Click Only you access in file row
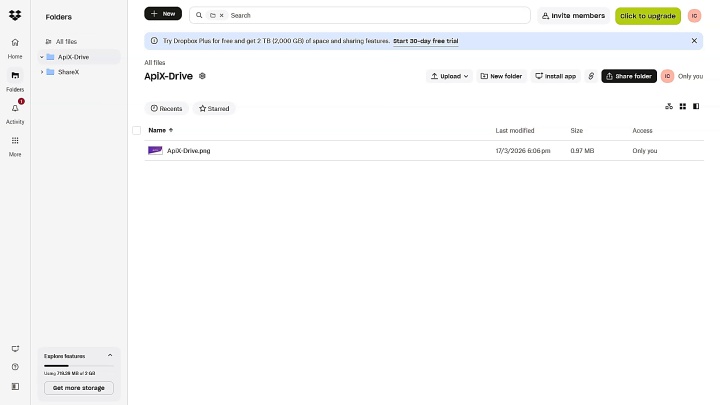Viewport: 720px width, 405px height. pyautogui.click(x=645, y=151)
